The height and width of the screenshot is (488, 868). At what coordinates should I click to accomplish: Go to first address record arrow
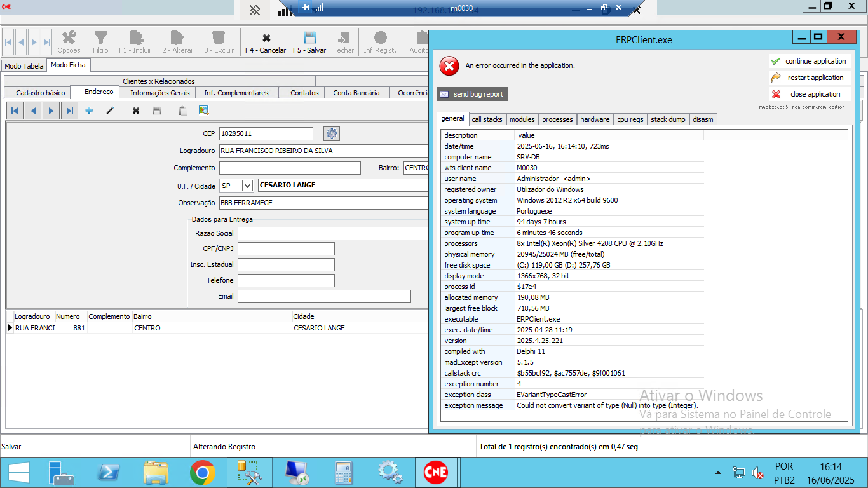[x=14, y=111]
